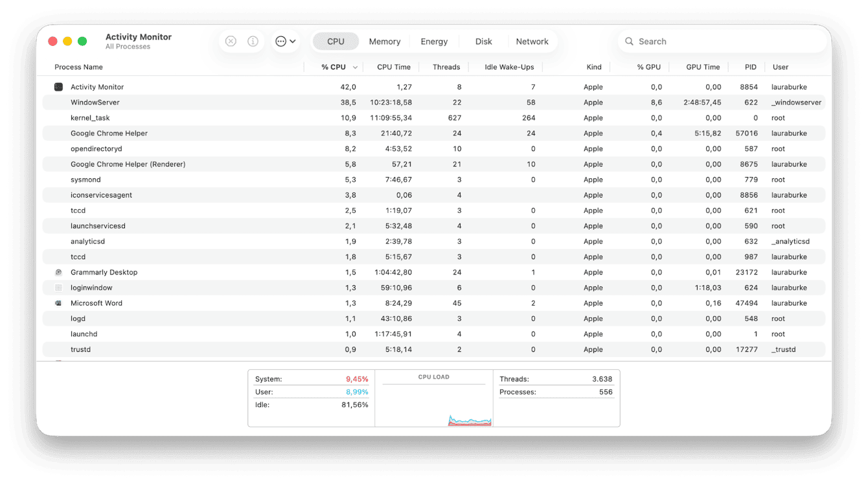Switch to the Disk tab
This screenshot has width=868, height=484.
click(x=483, y=41)
